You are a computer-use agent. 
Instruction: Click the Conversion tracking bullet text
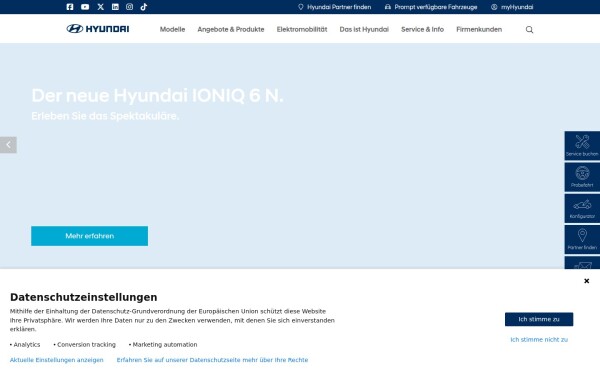(x=86, y=344)
